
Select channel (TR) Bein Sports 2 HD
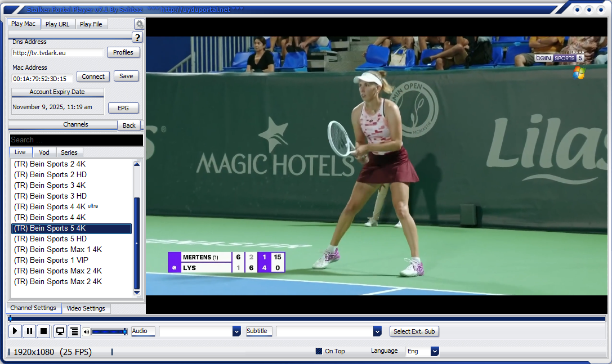(72, 174)
